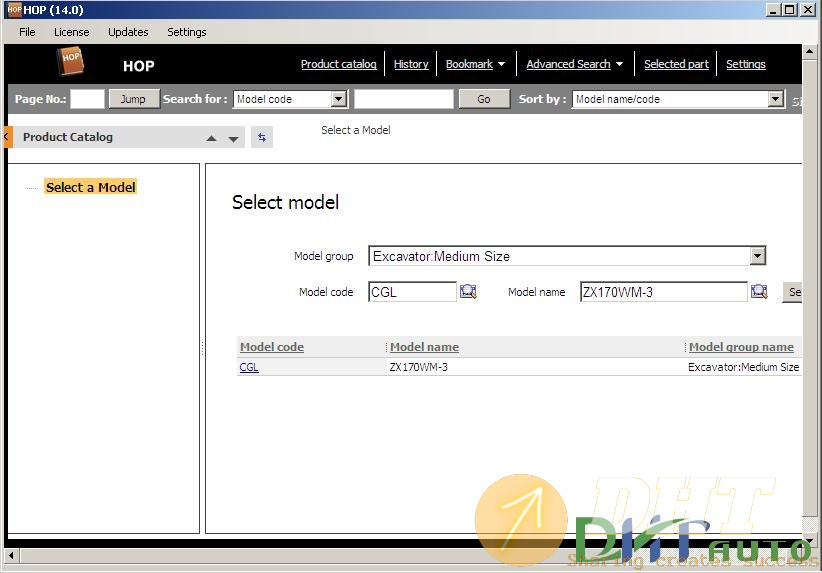
Task: Open the Updates menu
Action: pos(128,32)
